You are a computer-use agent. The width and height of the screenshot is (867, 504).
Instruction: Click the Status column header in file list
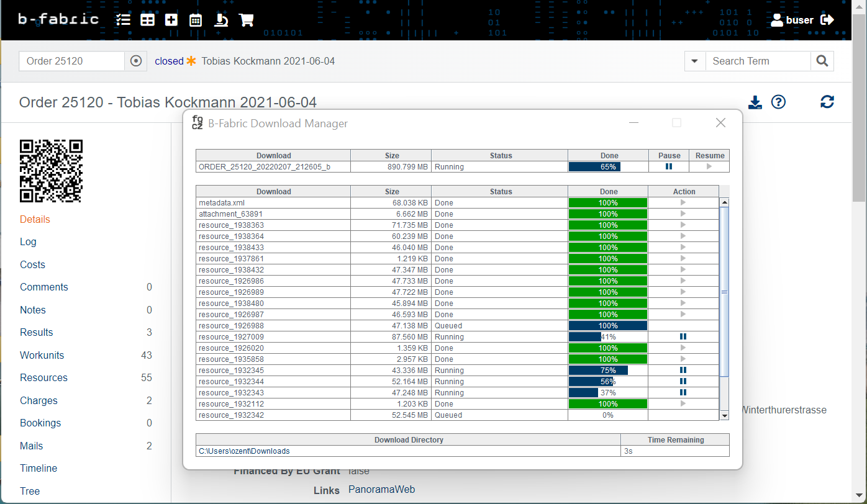(501, 191)
